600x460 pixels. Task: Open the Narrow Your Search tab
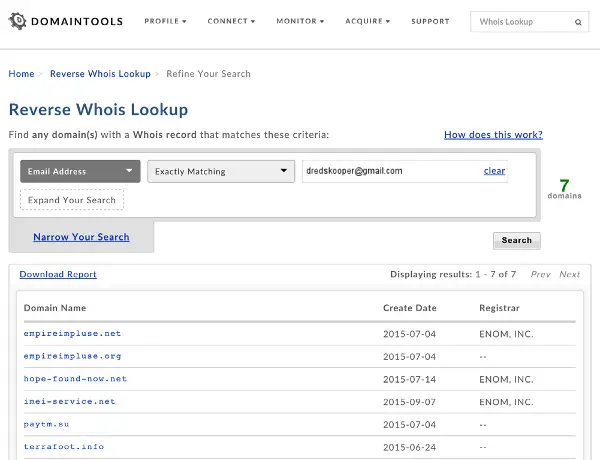point(81,237)
